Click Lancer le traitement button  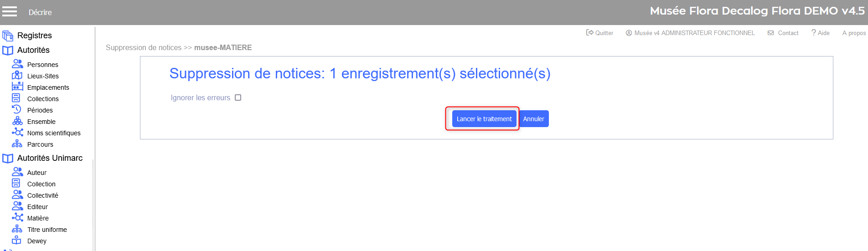(x=484, y=119)
